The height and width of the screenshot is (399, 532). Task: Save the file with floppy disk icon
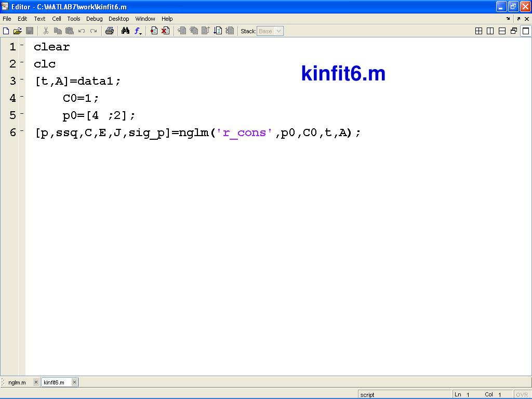[x=30, y=31]
